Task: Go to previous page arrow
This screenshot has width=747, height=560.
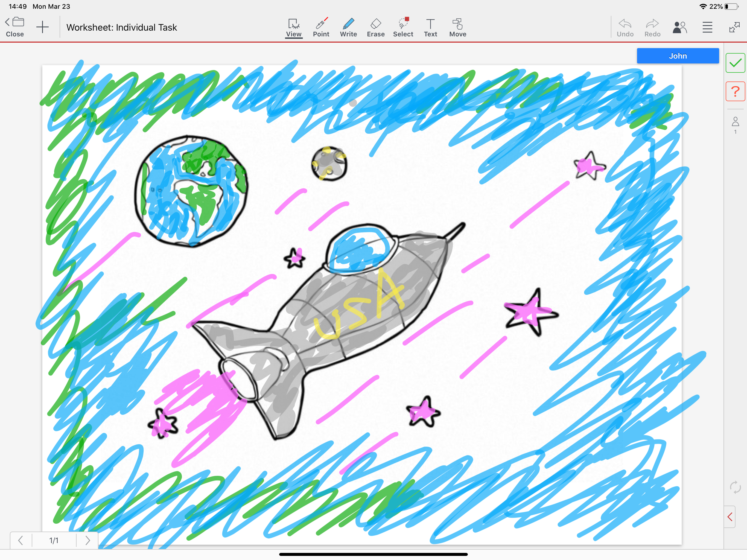Action: tap(21, 540)
